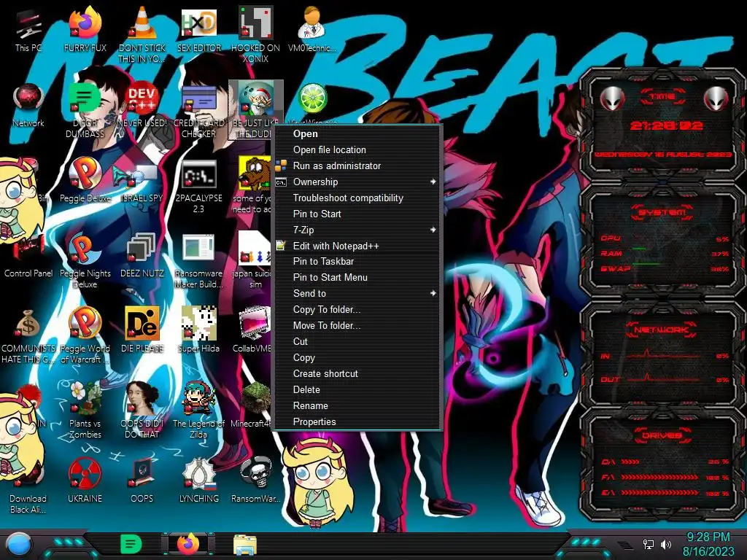Click the DRIVES gadget C:\ usage bar
747x560 pixels.
(x=630, y=462)
